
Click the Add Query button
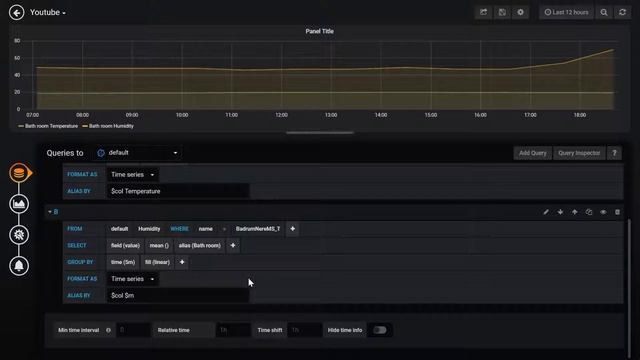tap(532, 153)
